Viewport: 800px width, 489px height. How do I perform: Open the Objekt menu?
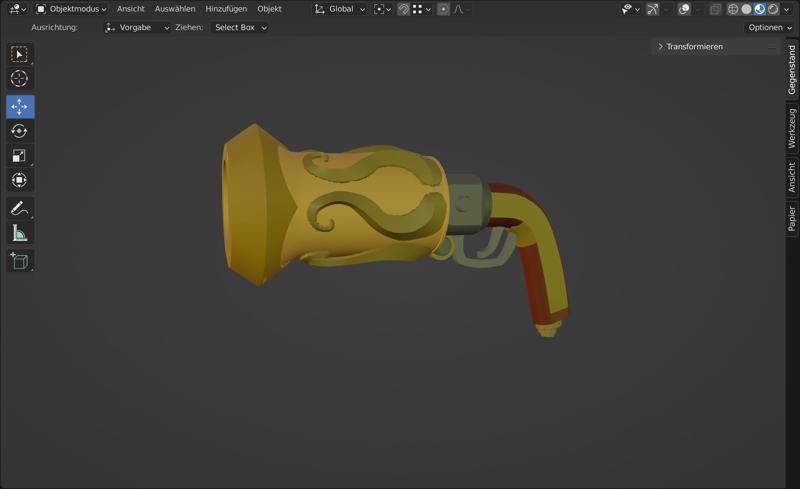[269, 9]
